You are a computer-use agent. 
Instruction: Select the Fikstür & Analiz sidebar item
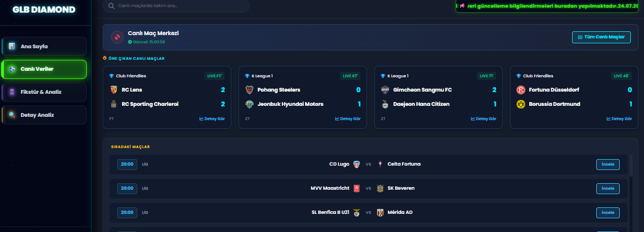point(45,92)
